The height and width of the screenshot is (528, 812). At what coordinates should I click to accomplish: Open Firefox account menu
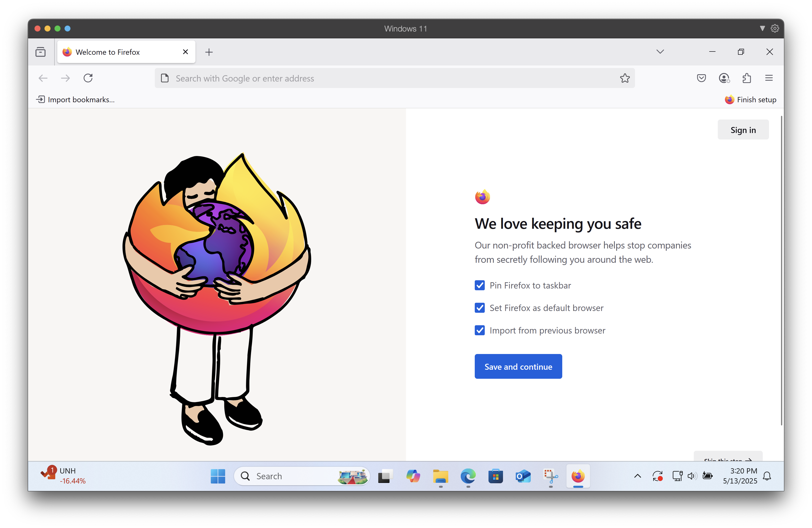(724, 78)
